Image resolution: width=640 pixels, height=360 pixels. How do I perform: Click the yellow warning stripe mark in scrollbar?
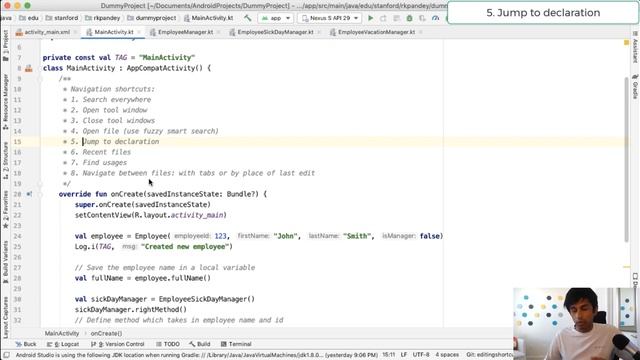click(x=627, y=267)
